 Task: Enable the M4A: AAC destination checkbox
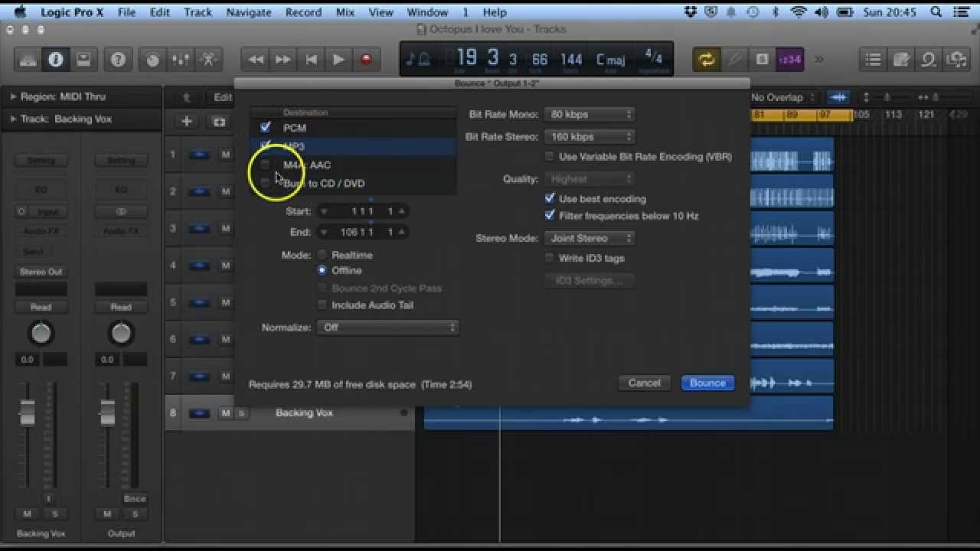(x=266, y=165)
